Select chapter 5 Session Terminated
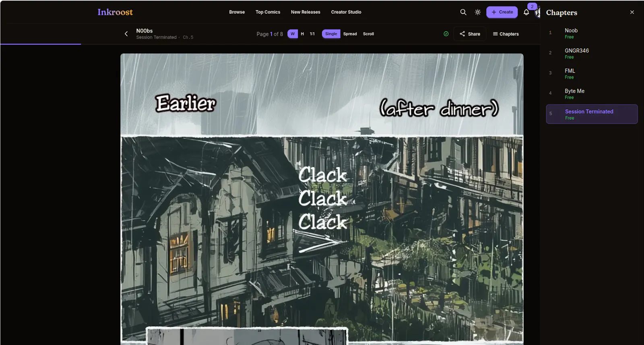644x345 pixels. click(x=592, y=114)
